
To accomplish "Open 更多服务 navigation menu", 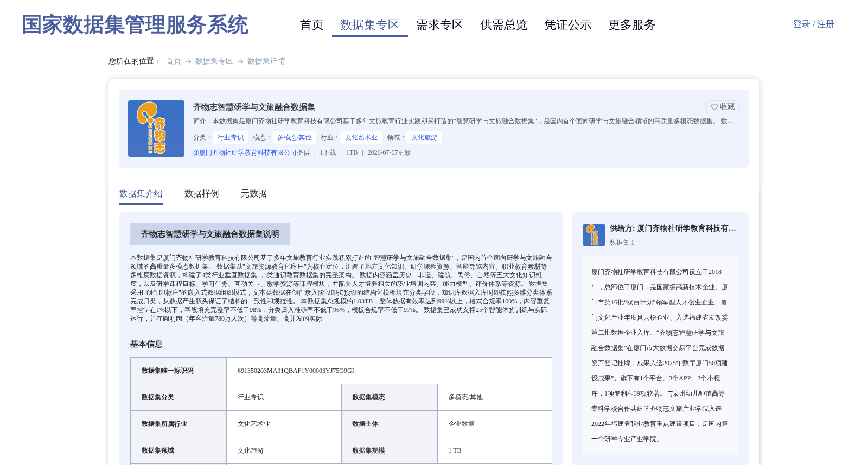I will pos(632,25).
